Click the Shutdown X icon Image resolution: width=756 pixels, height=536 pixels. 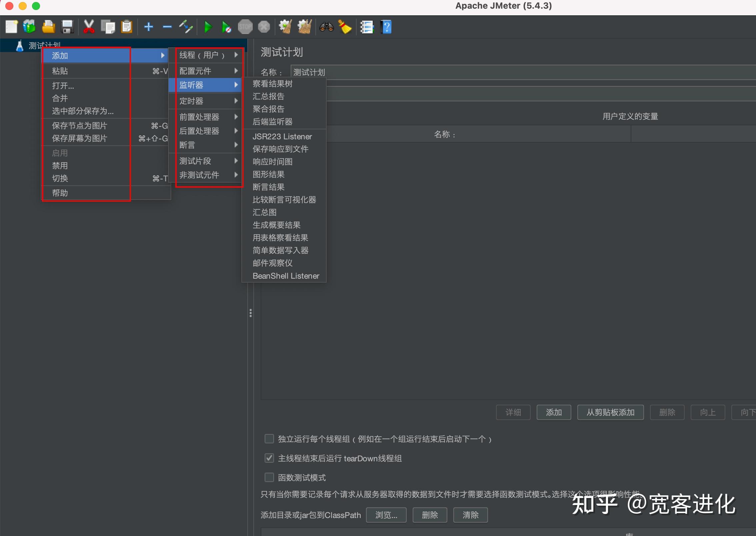coord(264,27)
